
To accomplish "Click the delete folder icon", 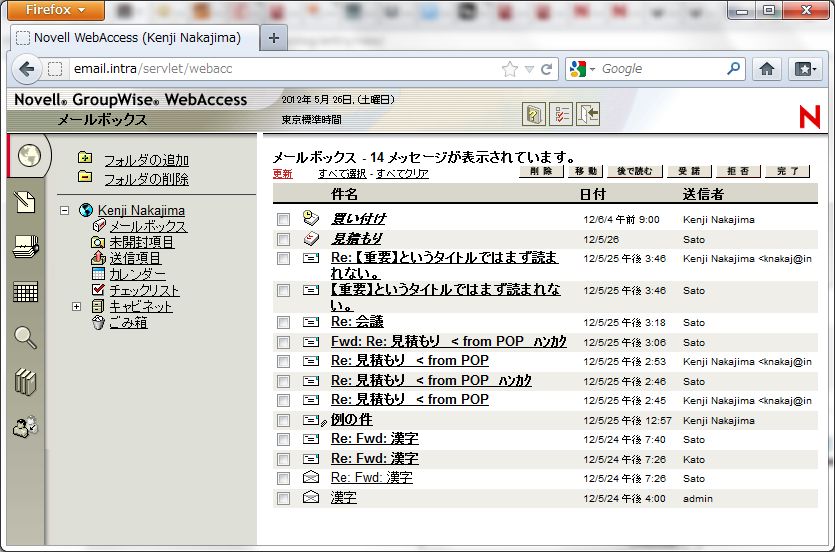I will pos(85,176).
